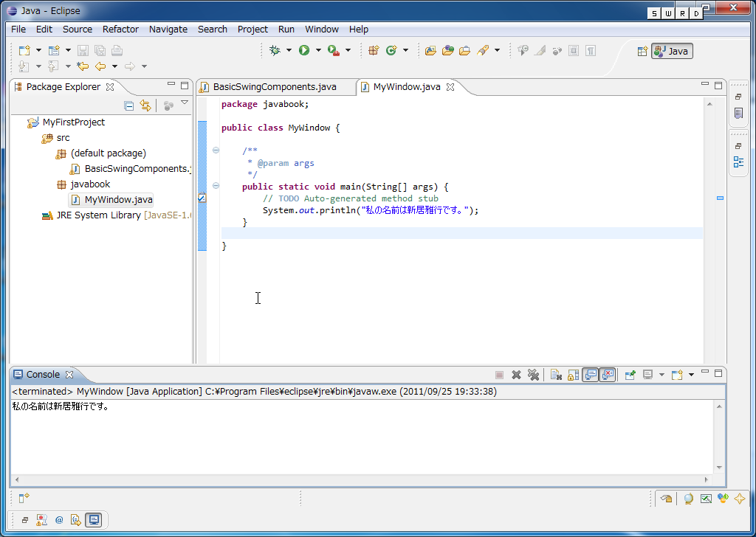Click the Java perspective button
The width and height of the screenshot is (756, 537).
(672, 51)
